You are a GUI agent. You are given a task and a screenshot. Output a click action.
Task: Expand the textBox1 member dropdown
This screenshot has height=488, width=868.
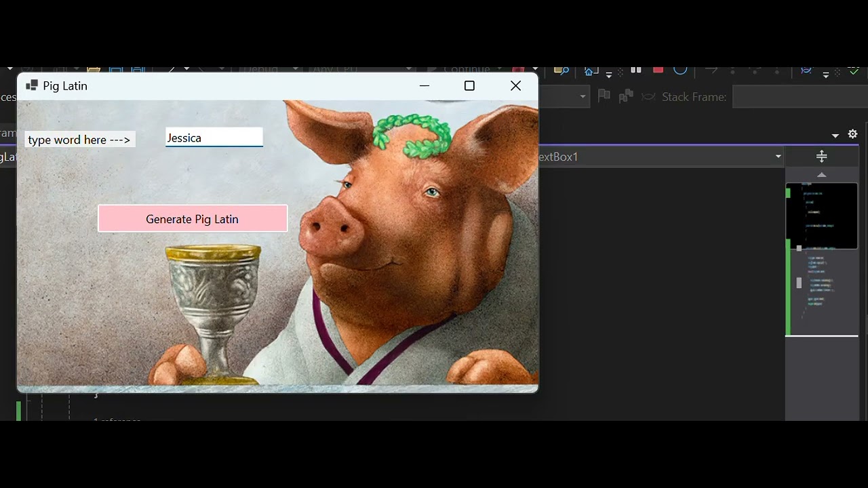pos(778,157)
